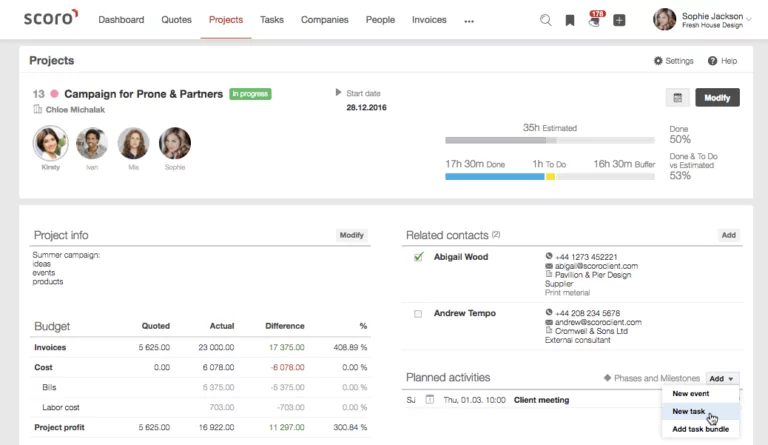768x445 pixels.
Task: Click the In progress status badge
Action: (x=250, y=94)
